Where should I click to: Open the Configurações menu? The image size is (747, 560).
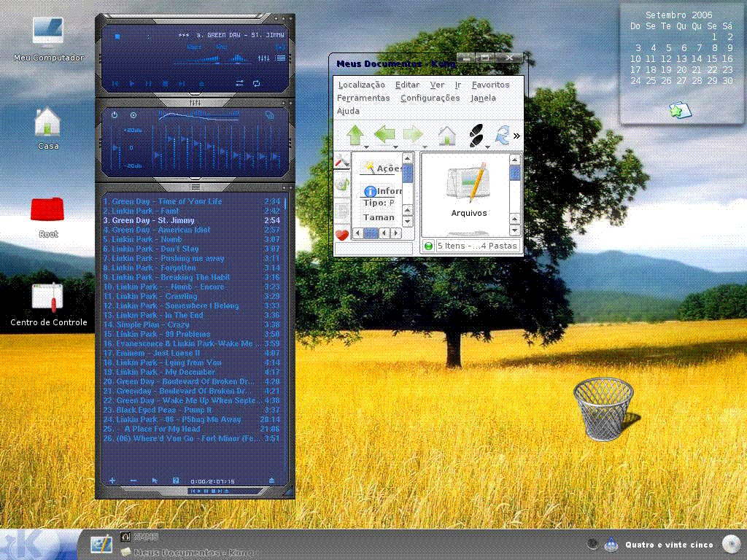430,98
